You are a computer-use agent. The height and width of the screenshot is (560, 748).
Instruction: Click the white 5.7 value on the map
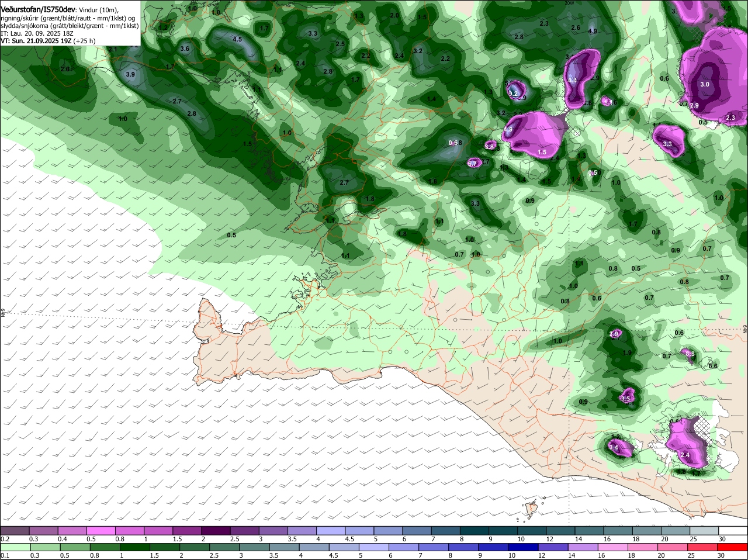point(472,164)
